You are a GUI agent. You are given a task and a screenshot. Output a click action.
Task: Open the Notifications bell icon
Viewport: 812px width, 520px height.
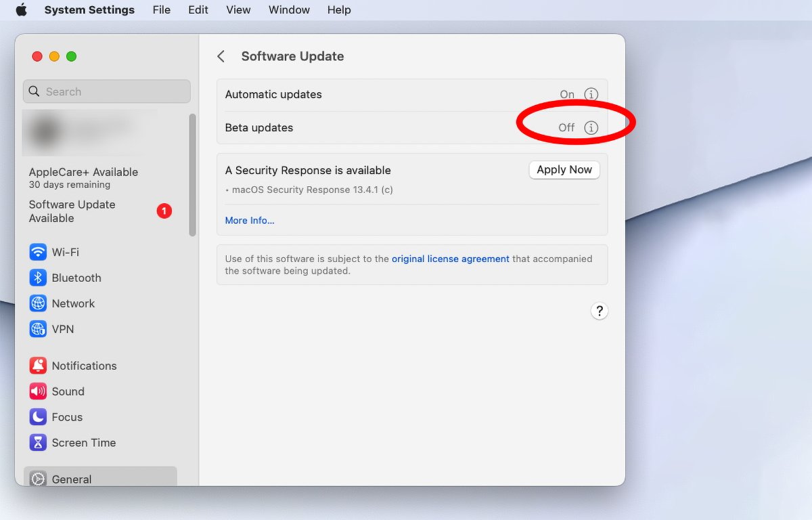click(38, 366)
